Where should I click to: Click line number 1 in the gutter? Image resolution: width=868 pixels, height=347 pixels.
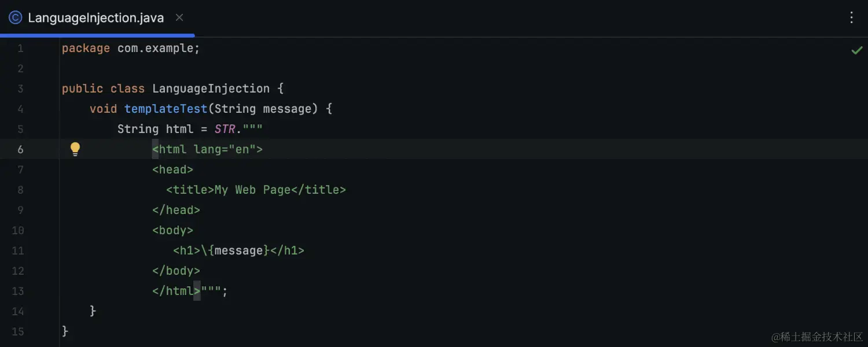[x=21, y=48]
